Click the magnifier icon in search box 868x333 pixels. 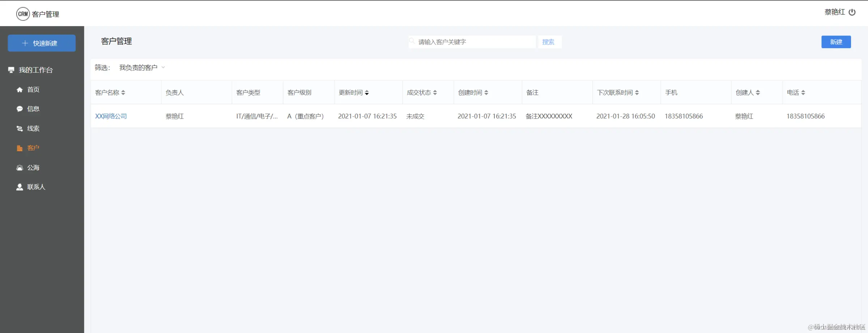tap(412, 41)
